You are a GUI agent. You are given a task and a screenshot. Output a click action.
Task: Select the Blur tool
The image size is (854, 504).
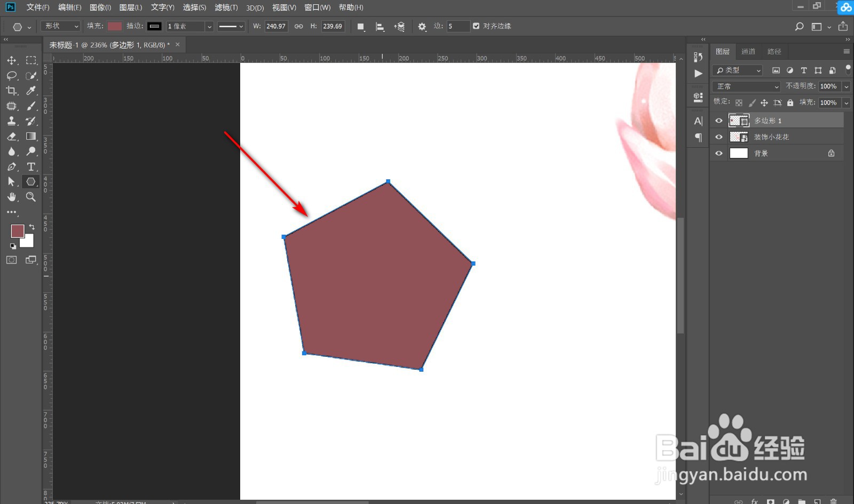pyautogui.click(x=12, y=151)
